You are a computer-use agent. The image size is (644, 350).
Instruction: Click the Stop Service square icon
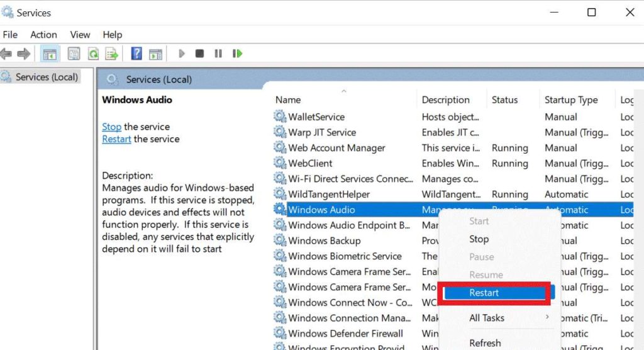[199, 54]
